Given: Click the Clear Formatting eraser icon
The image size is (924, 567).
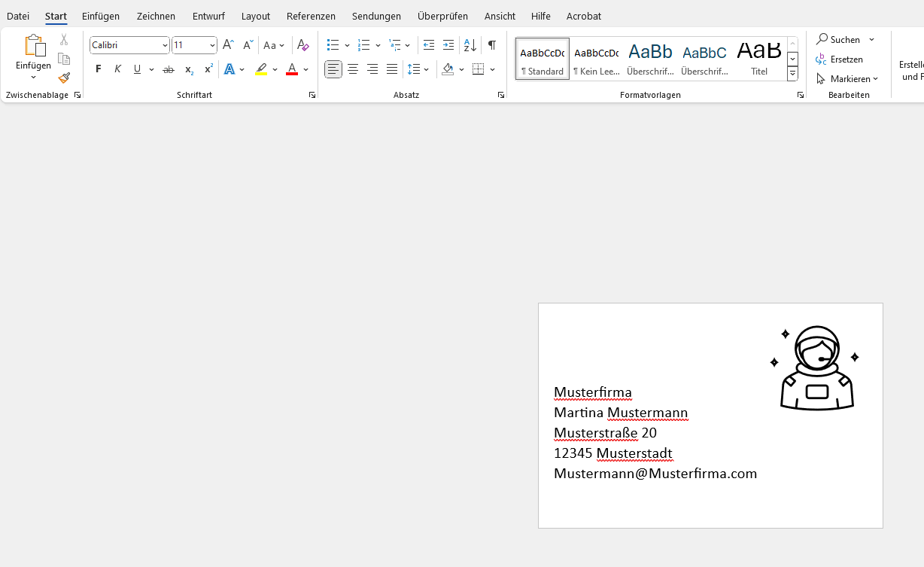Looking at the screenshot, I should (x=303, y=45).
